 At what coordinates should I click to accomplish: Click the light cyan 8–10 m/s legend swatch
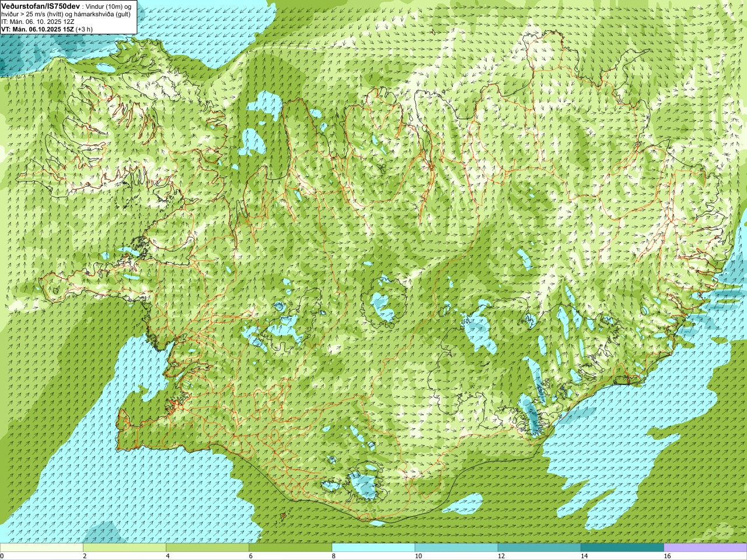tap(373, 548)
